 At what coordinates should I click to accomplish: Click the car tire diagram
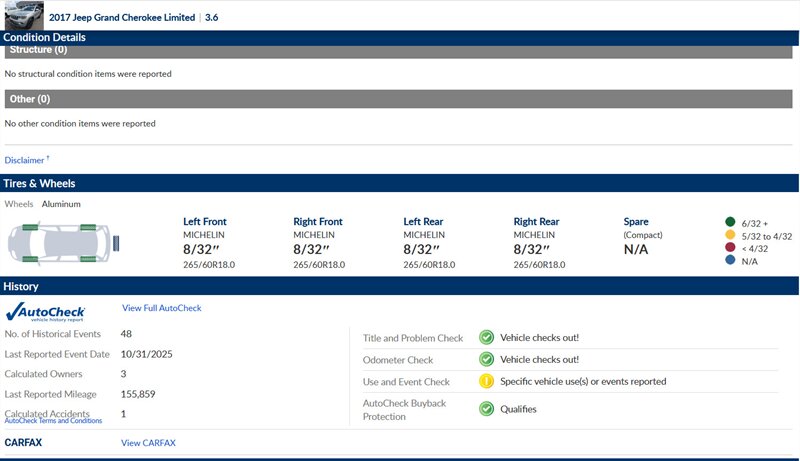tap(56, 241)
